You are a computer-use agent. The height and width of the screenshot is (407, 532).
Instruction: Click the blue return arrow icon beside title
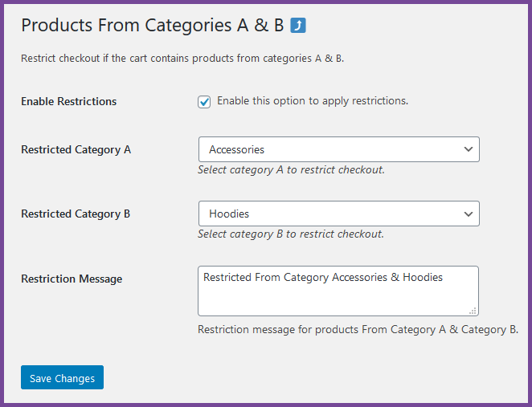coord(298,25)
